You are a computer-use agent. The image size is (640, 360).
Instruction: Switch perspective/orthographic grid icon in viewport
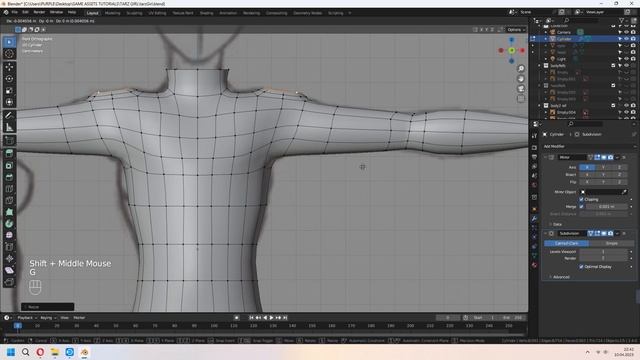(521, 99)
